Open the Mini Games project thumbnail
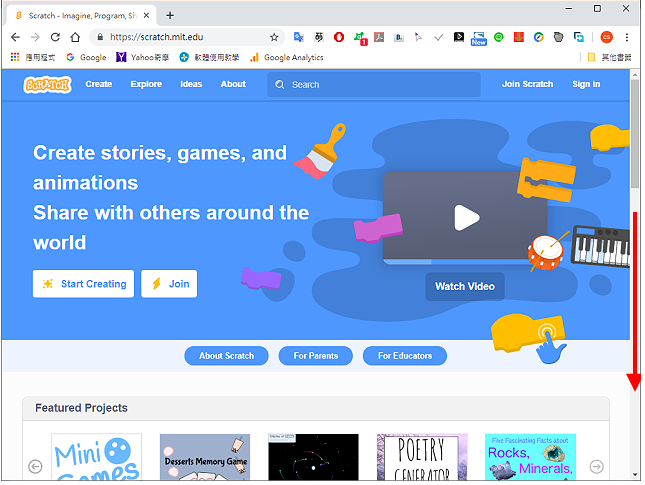Viewport: 645px width, 485px height. tap(96, 457)
